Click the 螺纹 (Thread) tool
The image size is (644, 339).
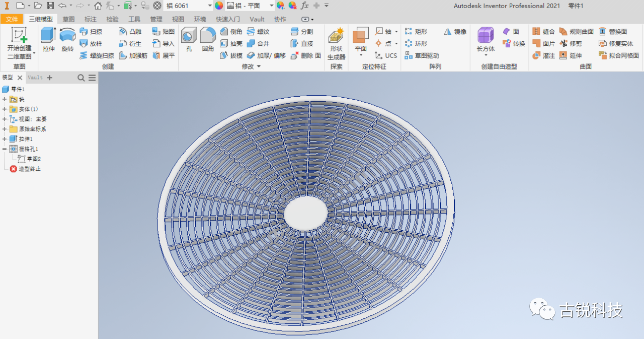pyautogui.click(x=258, y=31)
